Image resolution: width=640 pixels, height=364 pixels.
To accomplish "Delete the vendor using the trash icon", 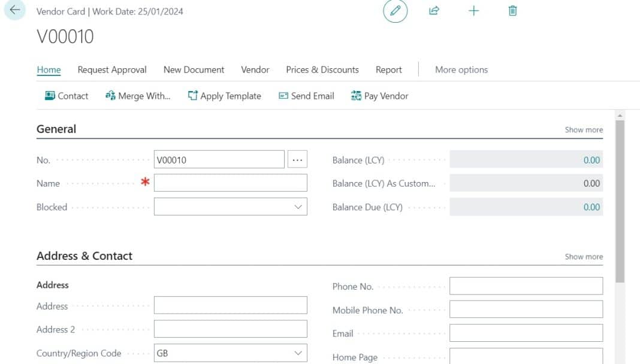I will 512,10.
